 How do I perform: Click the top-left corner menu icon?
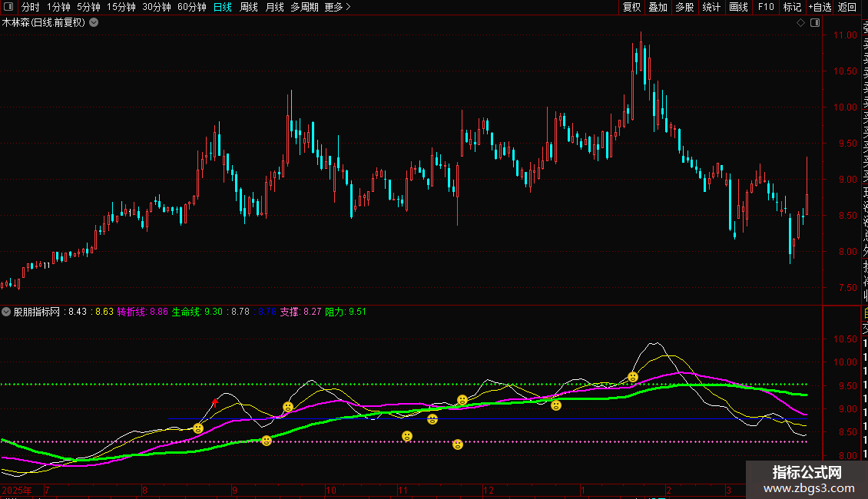coord(9,8)
